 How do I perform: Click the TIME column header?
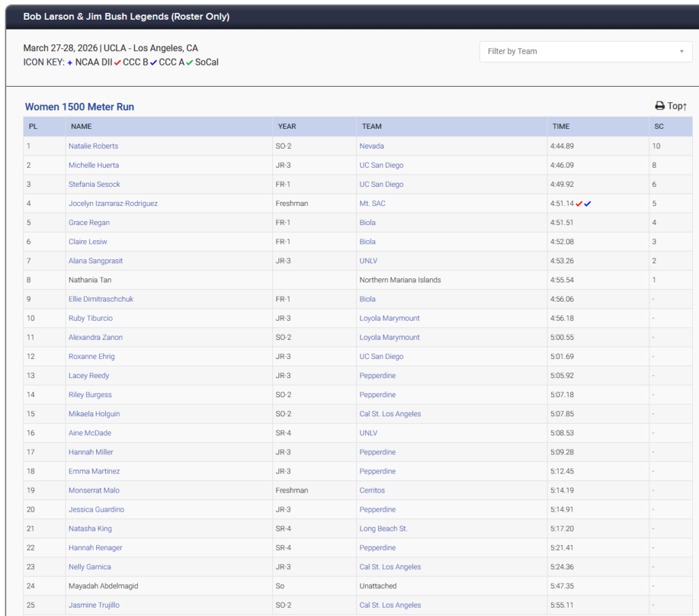(560, 126)
